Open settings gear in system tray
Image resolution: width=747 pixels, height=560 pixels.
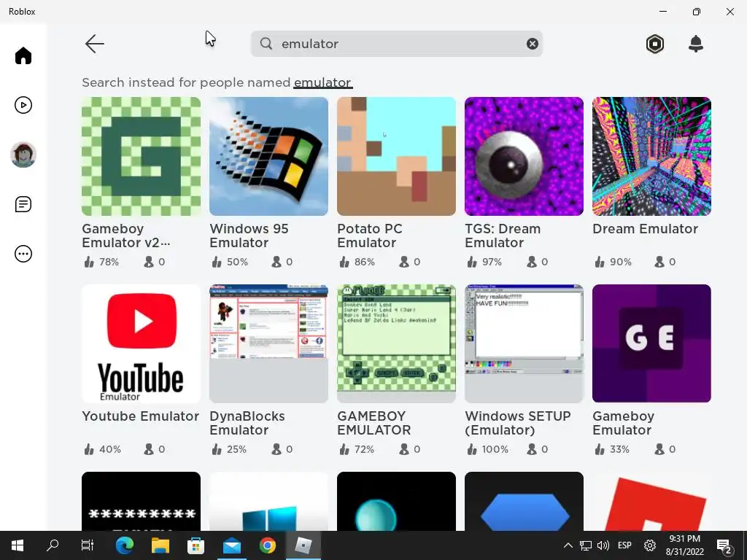pyautogui.click(x=649, y=545)
